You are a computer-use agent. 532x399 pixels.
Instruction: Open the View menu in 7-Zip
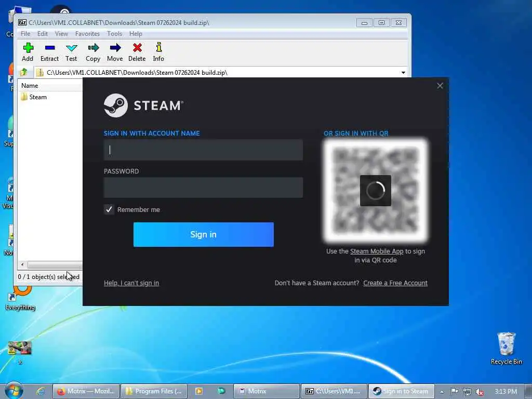click(61, 34)
